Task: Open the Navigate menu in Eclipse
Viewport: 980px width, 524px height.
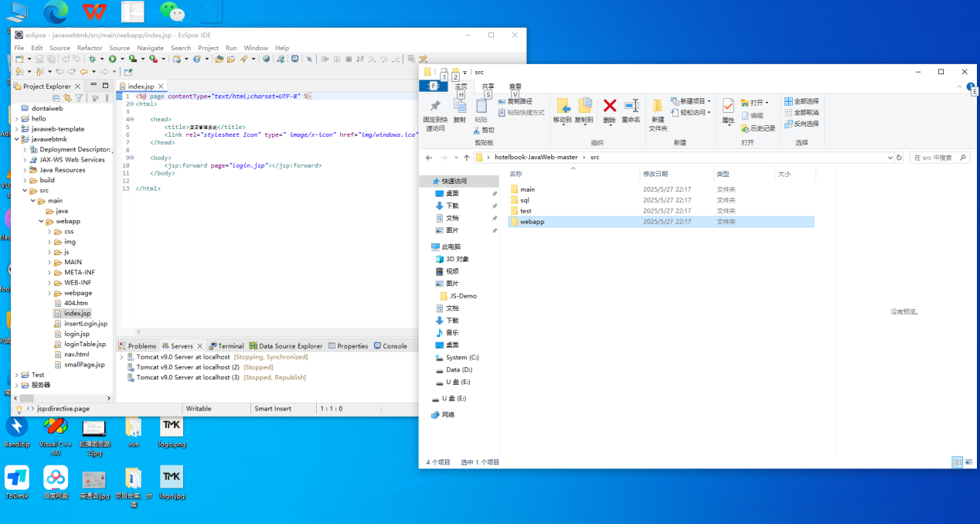Action: (151, 48)
